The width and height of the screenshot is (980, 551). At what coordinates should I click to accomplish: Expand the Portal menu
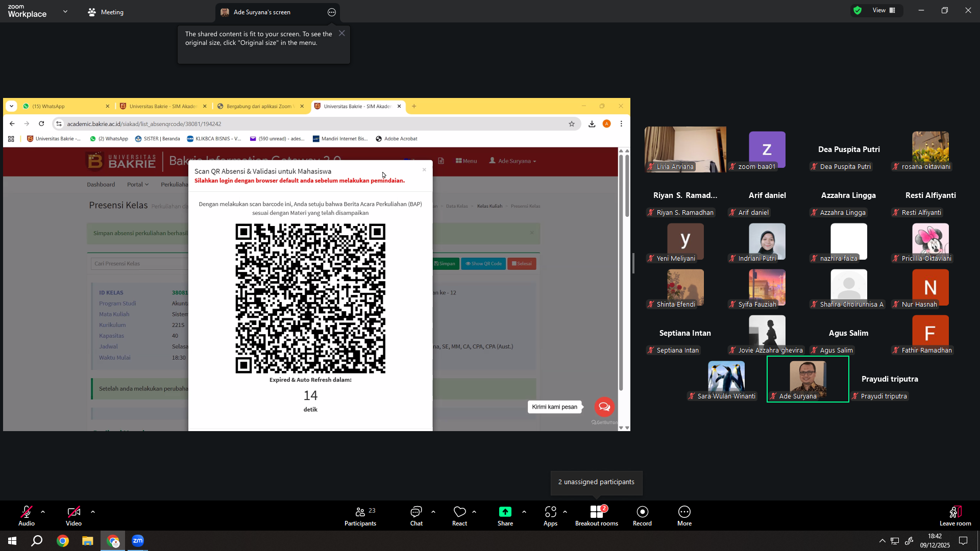click(x=138, y=185)
